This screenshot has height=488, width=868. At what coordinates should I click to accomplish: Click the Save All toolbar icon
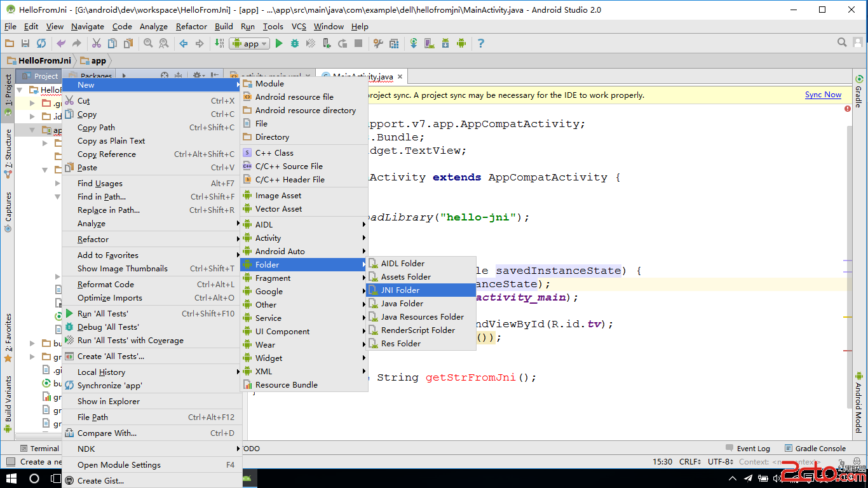click(25, 43)
